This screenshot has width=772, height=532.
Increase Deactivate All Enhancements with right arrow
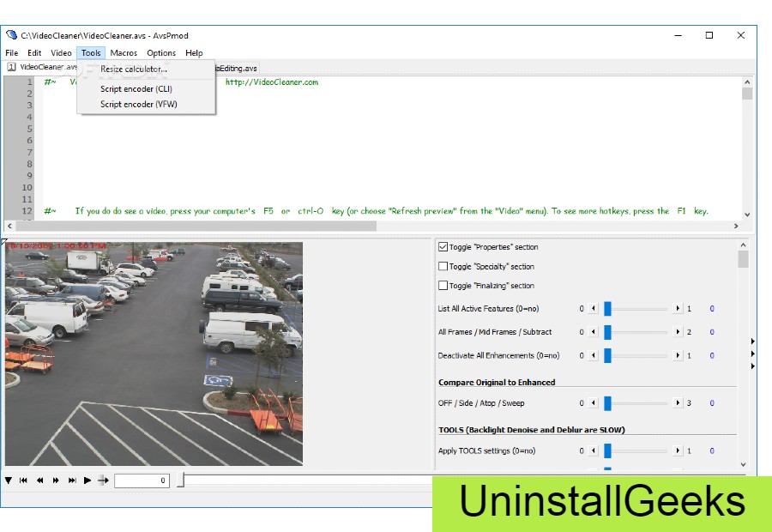pos(678,355)
